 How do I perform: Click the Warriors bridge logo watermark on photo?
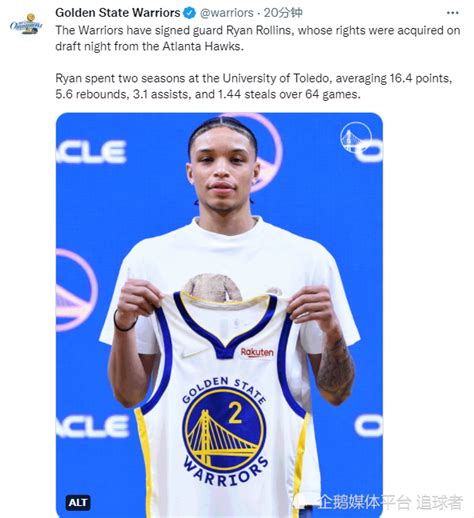pos(356,137)
